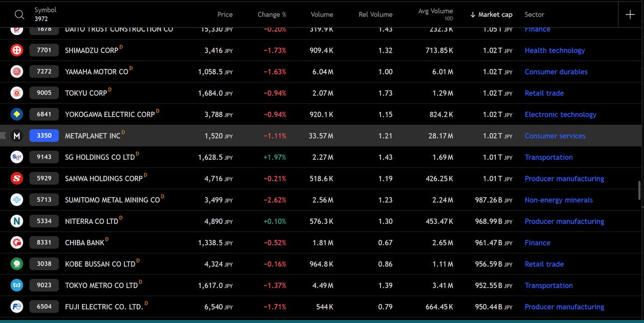The image size is (644, 323).
Task: Open ticker 5929 symbol badge
Action: (x=44, y=179)
